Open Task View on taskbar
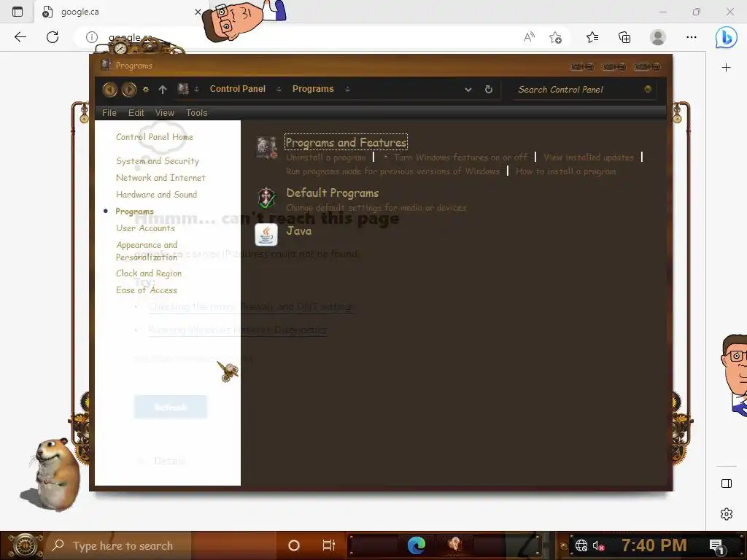 click(x=329, y=545)
